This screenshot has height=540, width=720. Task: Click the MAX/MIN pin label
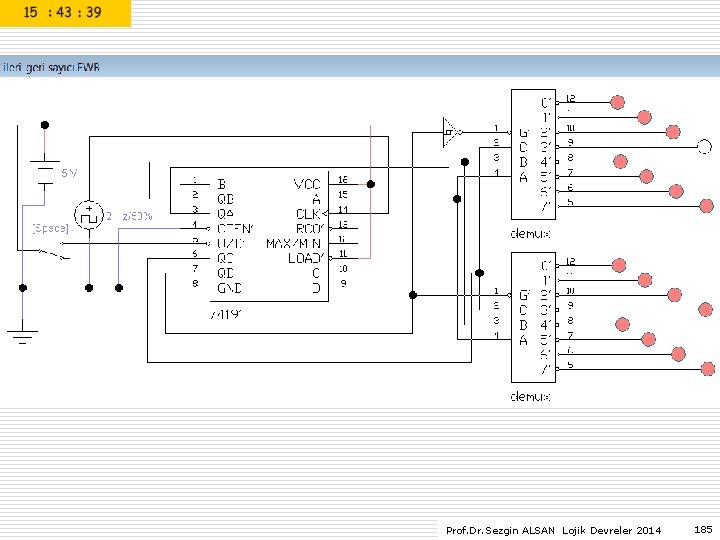(293, 243)
